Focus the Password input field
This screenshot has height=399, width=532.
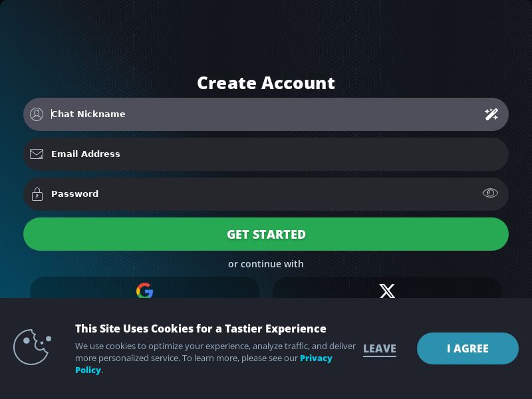point(266,194)
